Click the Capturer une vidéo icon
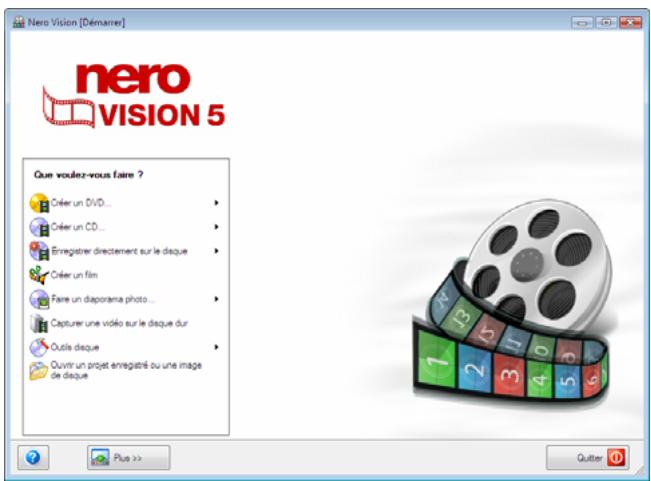The image size is (651, 481). [39, 323]
